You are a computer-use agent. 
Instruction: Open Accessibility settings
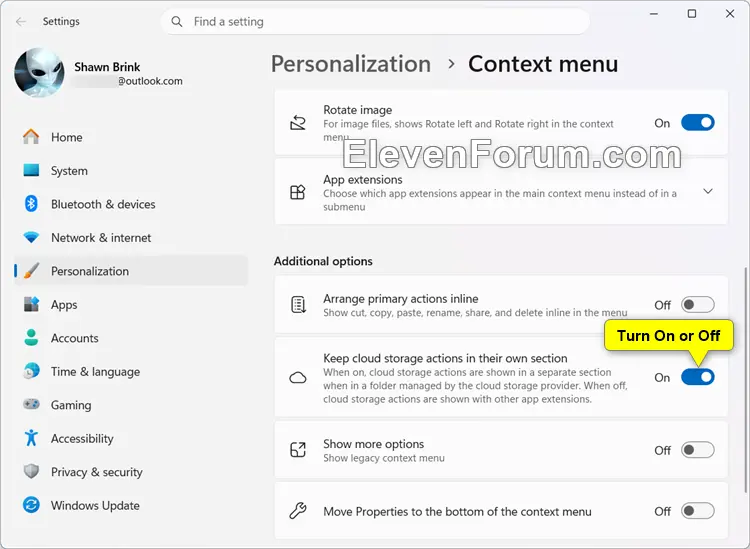(x=131, y=439)
